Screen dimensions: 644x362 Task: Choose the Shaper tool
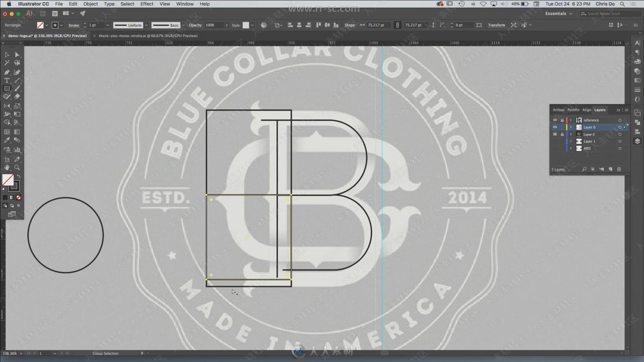click(7, 97)
